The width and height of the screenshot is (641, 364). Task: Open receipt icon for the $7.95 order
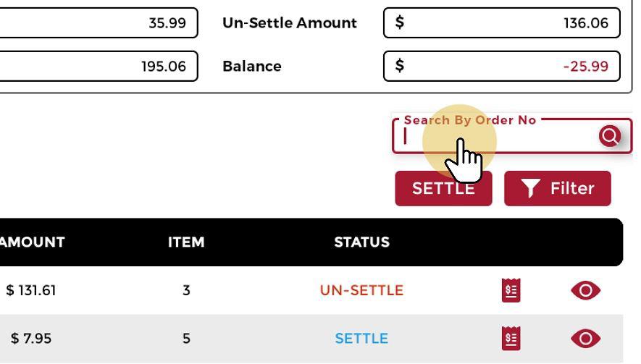(511, 339)
